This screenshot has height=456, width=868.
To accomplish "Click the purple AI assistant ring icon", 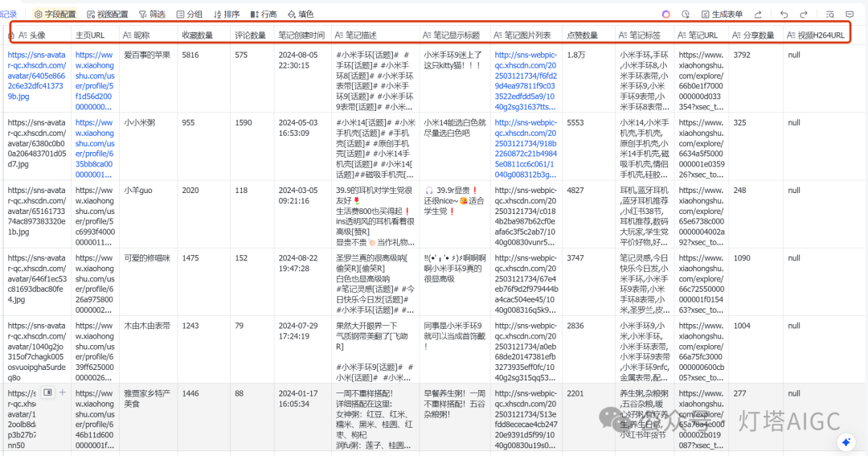I will coord(666,14).
